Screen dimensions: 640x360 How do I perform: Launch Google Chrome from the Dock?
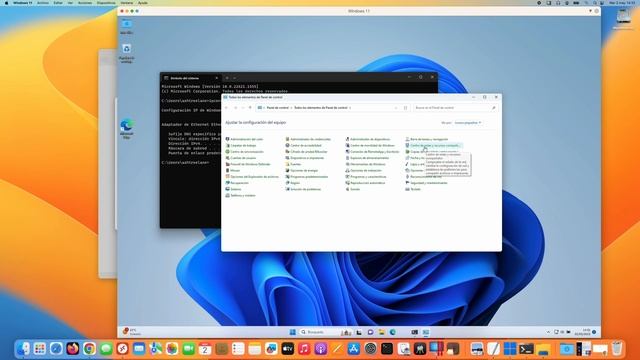tap(89, 349)
